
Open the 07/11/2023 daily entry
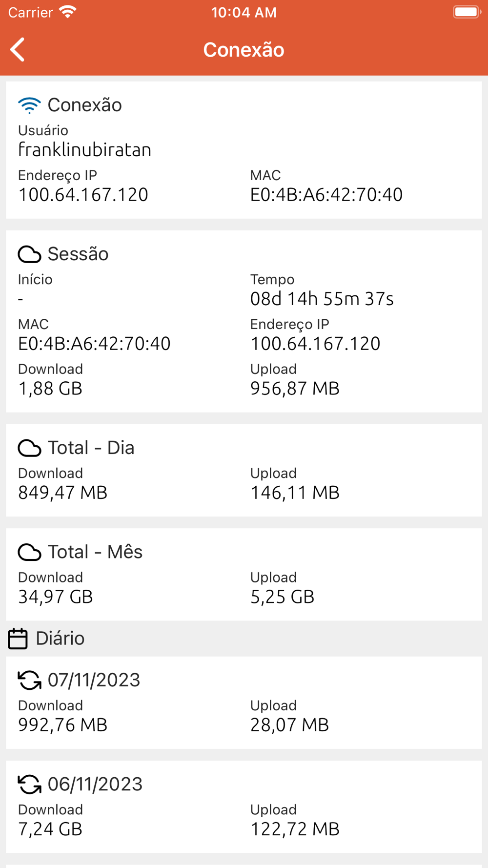pos(244,703)
